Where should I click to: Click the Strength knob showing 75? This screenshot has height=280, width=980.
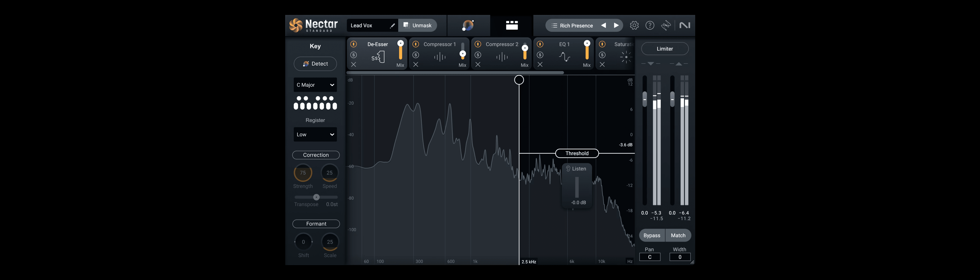pos(303,173)
